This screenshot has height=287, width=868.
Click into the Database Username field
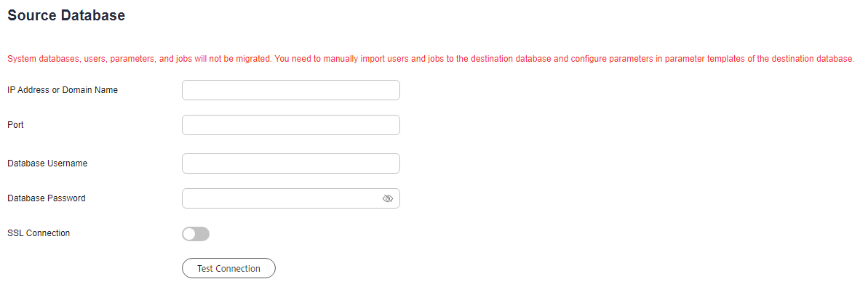[290, 163]
